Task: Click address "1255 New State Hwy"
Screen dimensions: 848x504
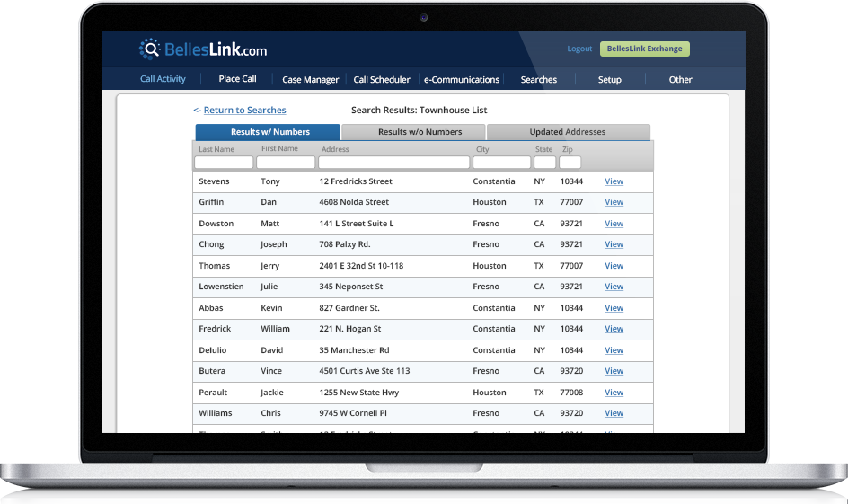Action: pyautogui.click(x=359, y=393)
